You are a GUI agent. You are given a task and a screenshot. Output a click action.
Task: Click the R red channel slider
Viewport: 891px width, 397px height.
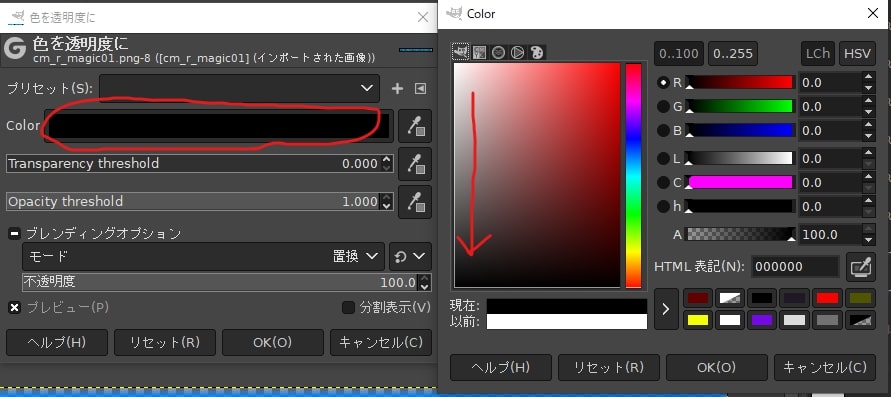click(x=739, y=82)
